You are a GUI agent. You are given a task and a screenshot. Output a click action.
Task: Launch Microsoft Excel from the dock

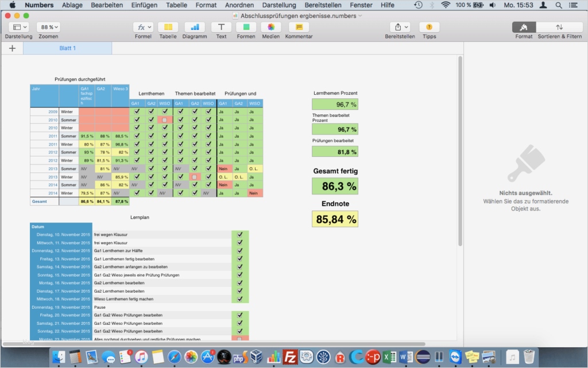[x=390, y=356]
